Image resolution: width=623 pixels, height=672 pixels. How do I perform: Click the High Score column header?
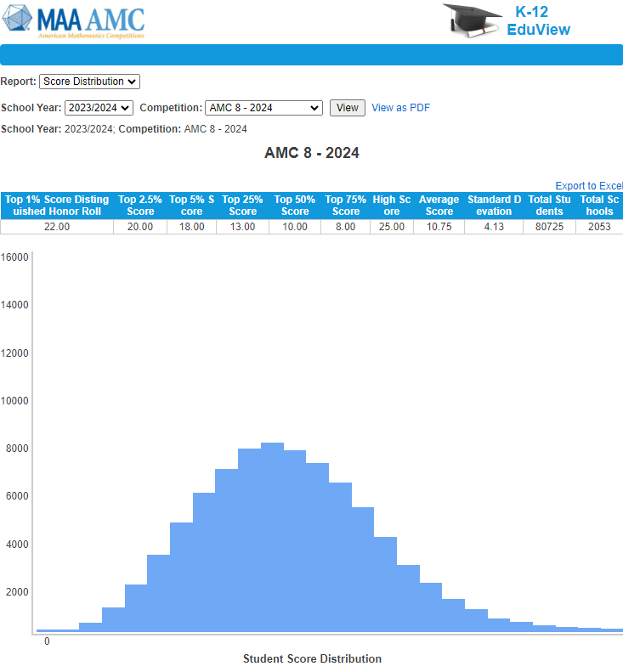click(392, 206)
